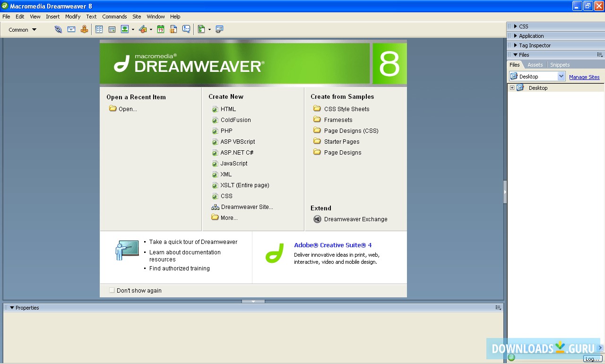The image size is (605, 364).
Task: Insert a Comment using the toolbar icon
Action: click(x=186, y=29)
